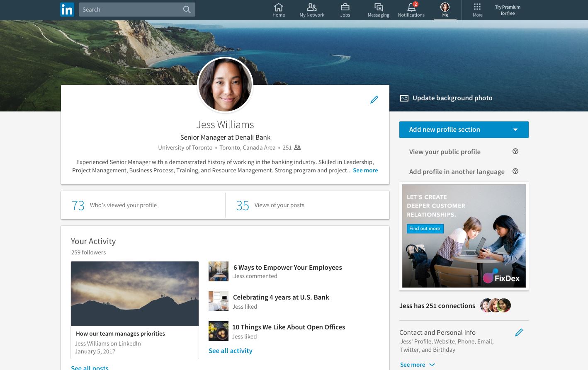This screenshot has width=588, height=370.
Task: Expand See more under Contact info
Action: click(x=417, y=365)
